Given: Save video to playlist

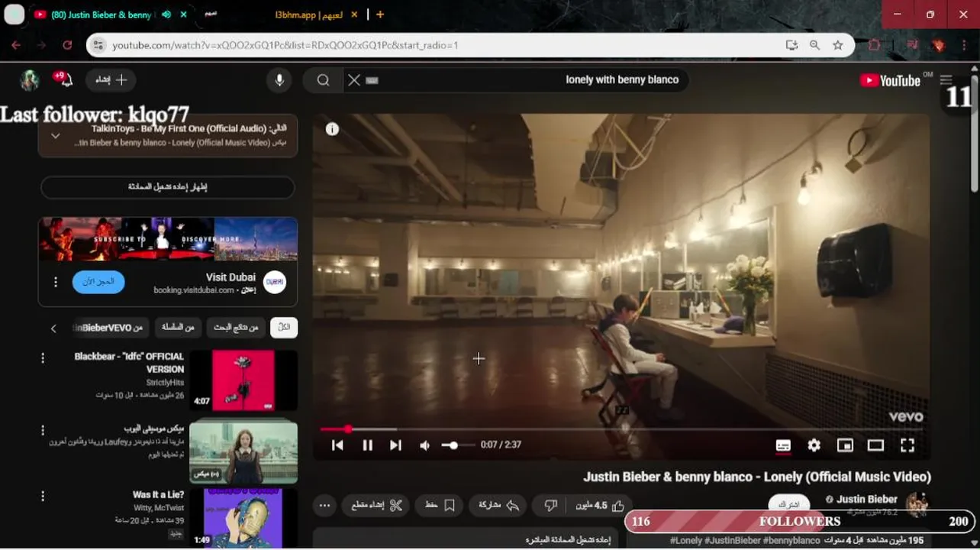Looking at the screenshot, I should pos(440,506).
